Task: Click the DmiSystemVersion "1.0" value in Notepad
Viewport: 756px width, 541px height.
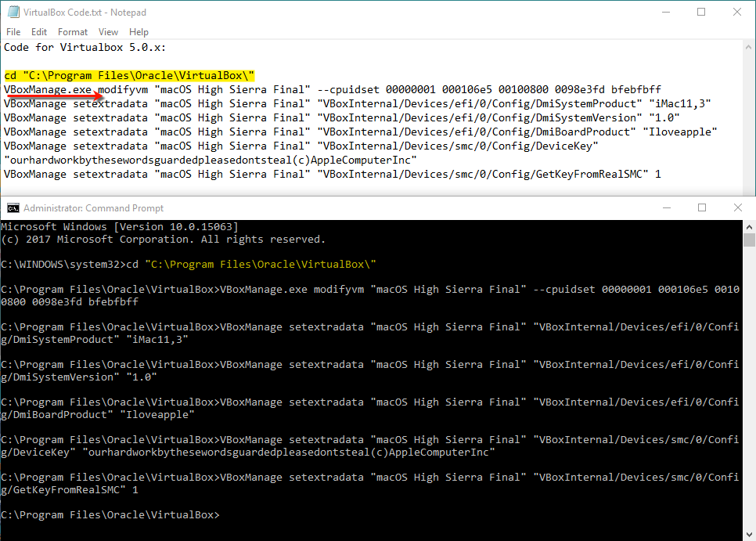Action: (664, 118)
